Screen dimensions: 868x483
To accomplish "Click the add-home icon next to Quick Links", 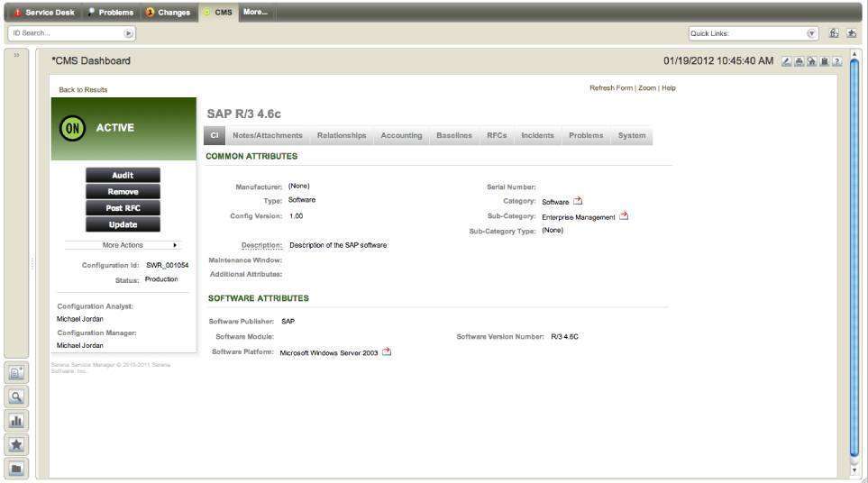I will point(835,33).
